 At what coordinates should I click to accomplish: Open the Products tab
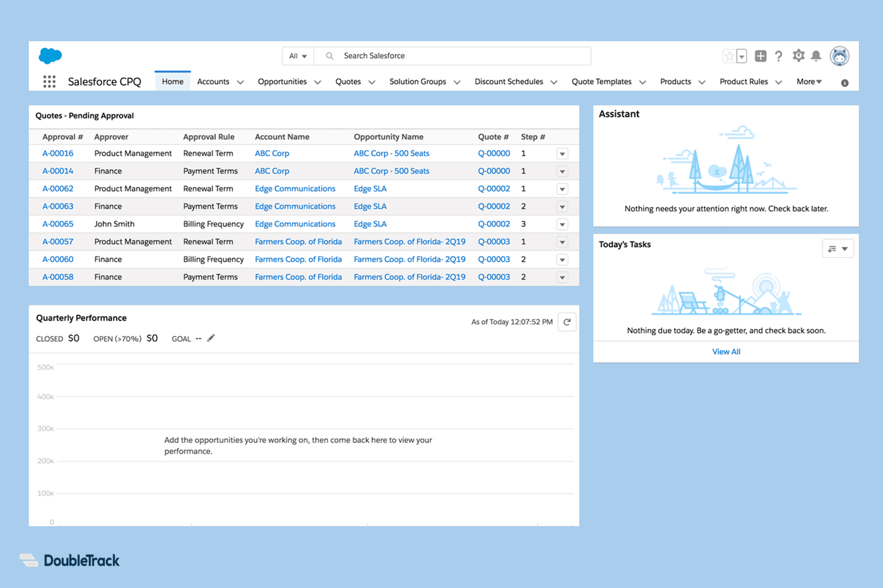pos(675,82)
